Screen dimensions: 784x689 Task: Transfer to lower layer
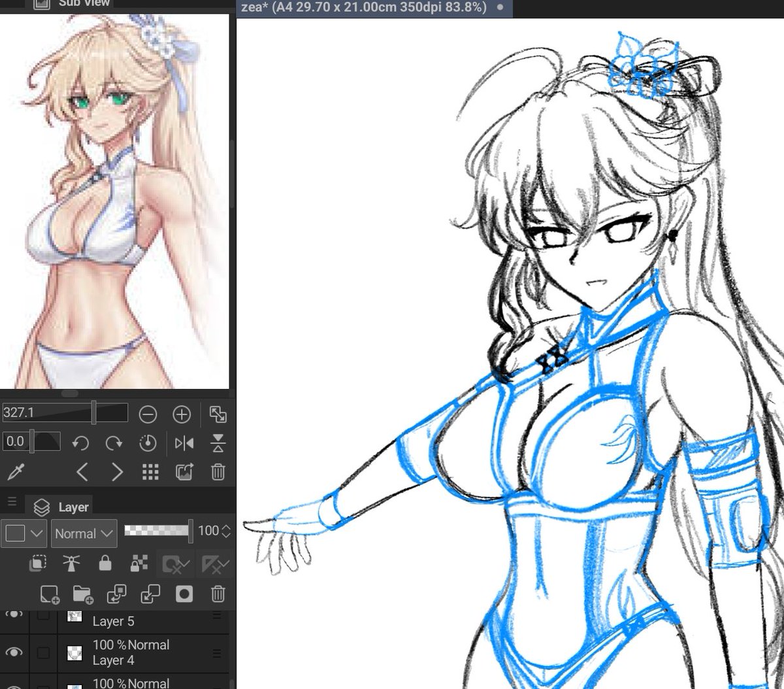[117, 594]
